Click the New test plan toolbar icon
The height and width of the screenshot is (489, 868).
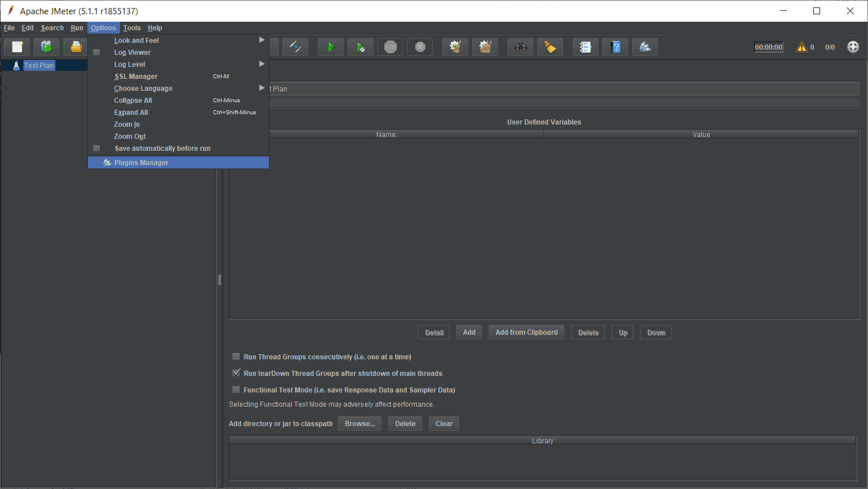[17, 47]
